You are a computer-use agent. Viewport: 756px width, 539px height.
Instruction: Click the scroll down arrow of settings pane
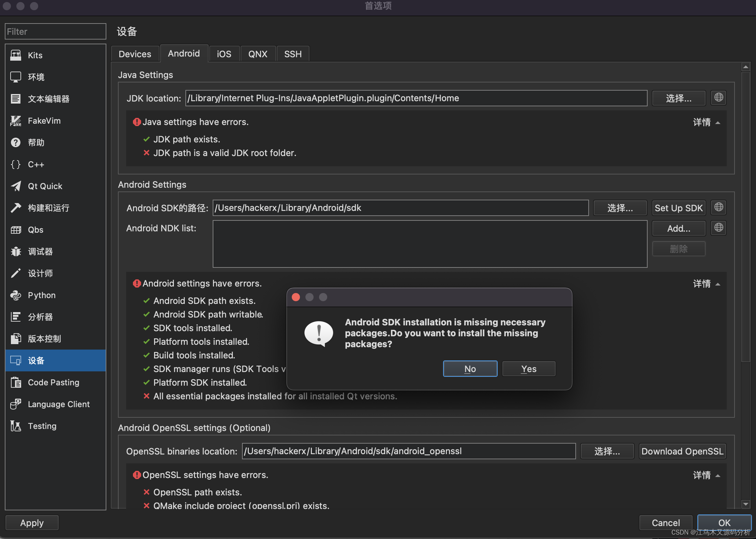[x=746, y=504]
